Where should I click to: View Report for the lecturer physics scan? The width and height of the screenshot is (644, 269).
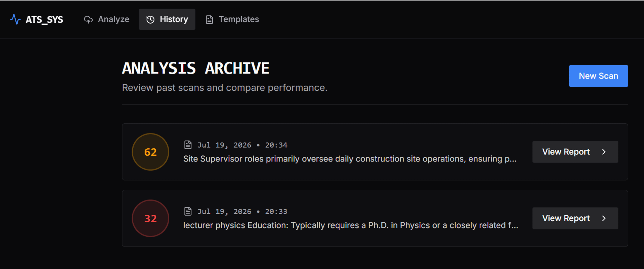click(x=575, y=218)
